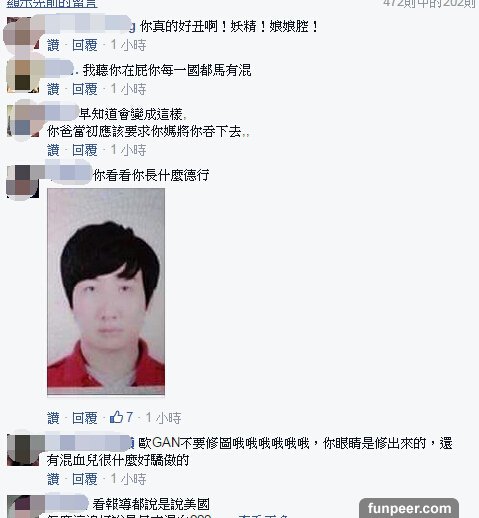Screen dimensions: 479x518
Task: Reply to the photo comment '你看看你長什麼德行'
Action: pyautogui.click(x=85, y=418)
